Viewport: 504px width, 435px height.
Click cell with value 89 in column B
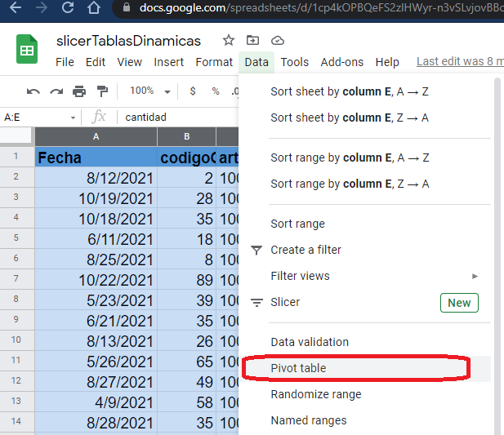click(x=186, y=280)
